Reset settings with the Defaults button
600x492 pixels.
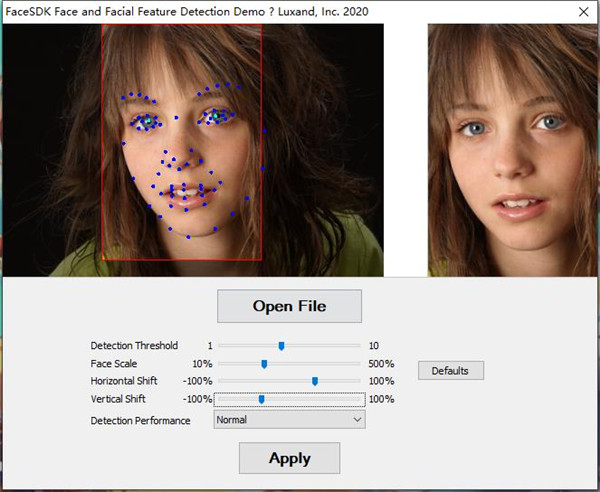pos(450,371)
